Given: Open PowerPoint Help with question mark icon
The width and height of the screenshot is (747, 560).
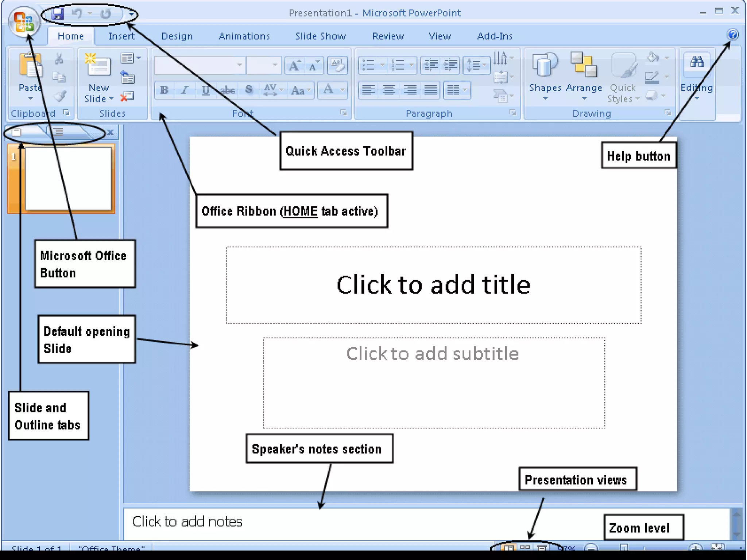Looking at the screenshot, I should [x=732, y=35].
